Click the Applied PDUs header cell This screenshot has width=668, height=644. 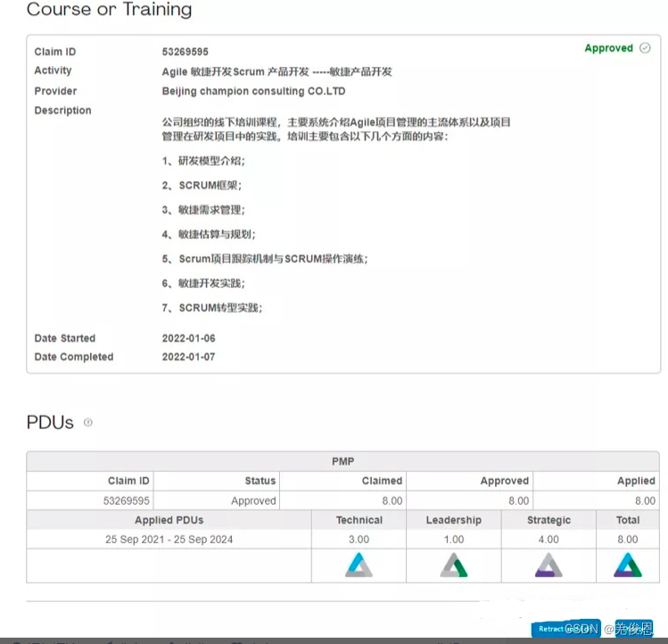[x=169, y=520]
